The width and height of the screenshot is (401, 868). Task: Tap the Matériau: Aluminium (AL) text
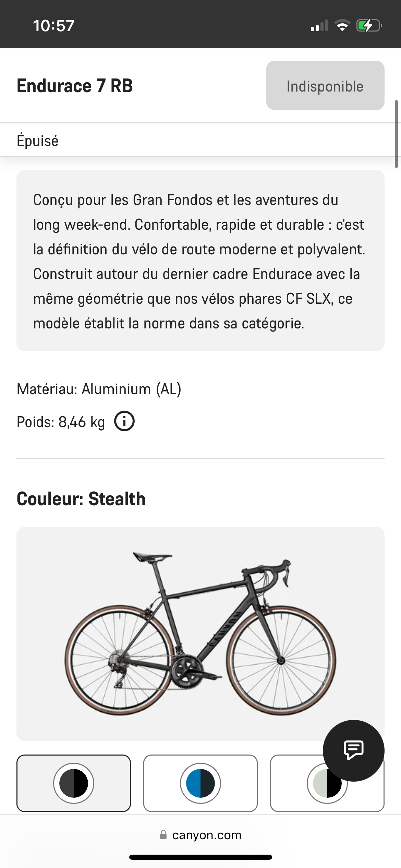coord(99,389)
